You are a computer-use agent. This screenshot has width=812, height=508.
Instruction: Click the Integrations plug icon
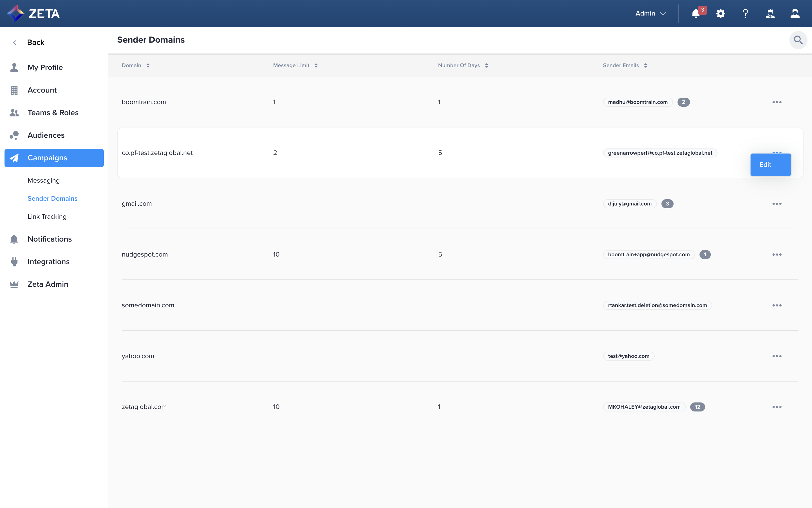point(14,262)
